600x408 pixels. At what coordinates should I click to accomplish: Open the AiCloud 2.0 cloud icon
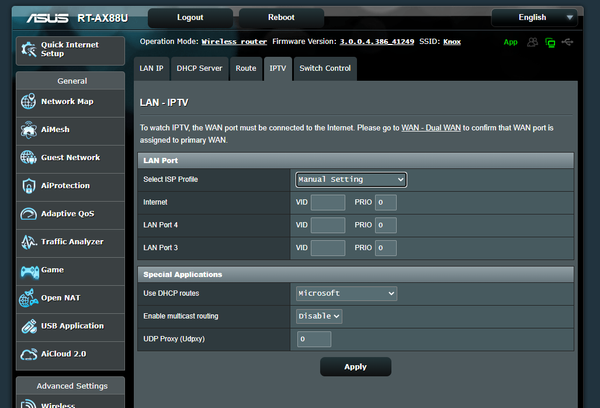[28, 354]
